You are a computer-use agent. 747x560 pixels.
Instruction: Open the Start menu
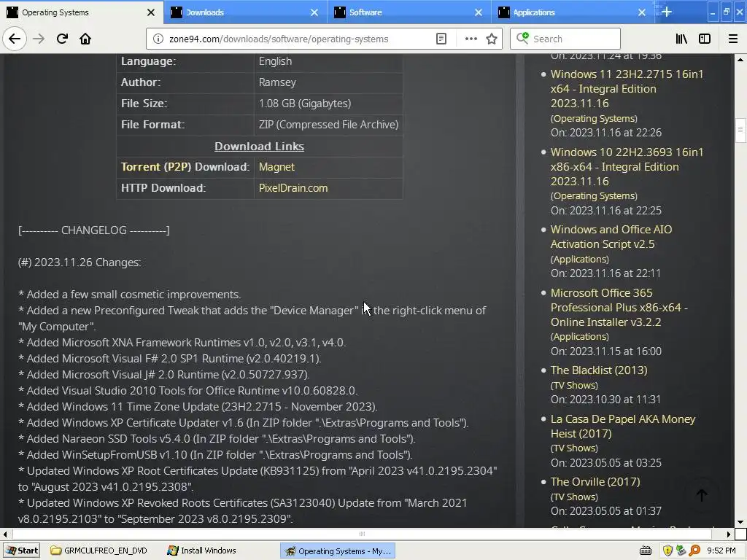(x=22, y=551)
